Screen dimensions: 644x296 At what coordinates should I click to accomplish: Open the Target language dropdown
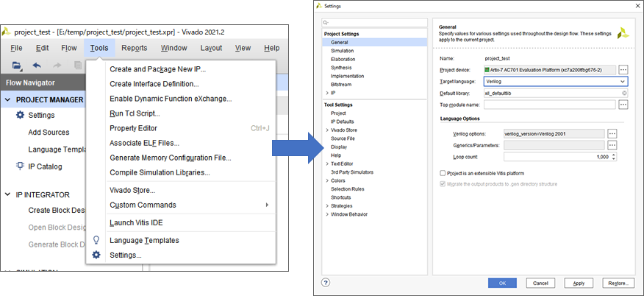pyautogui.click(x=556, y=82)
